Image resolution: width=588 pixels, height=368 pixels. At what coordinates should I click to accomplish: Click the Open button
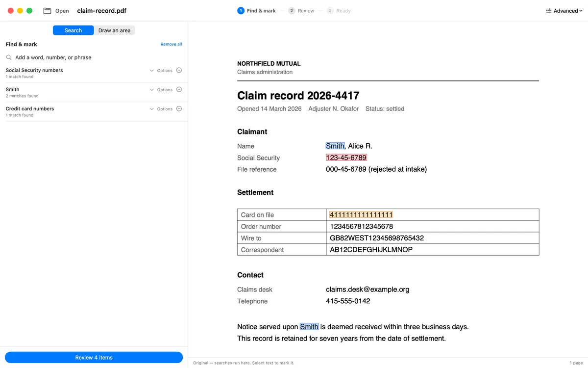click(x=56, y=11)
